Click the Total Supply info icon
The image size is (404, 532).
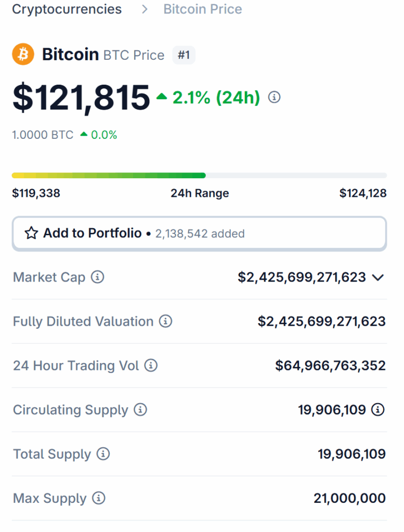pyautogui.click(x=103, y=454)
